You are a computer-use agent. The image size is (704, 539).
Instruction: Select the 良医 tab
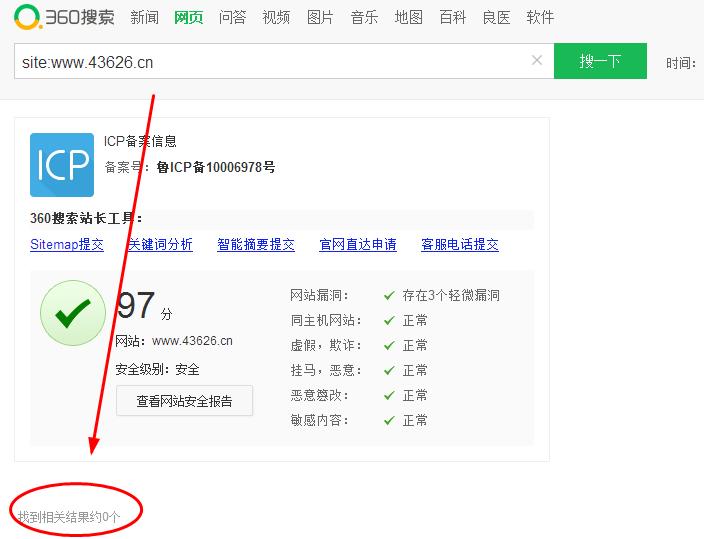(x=497, y=18)
